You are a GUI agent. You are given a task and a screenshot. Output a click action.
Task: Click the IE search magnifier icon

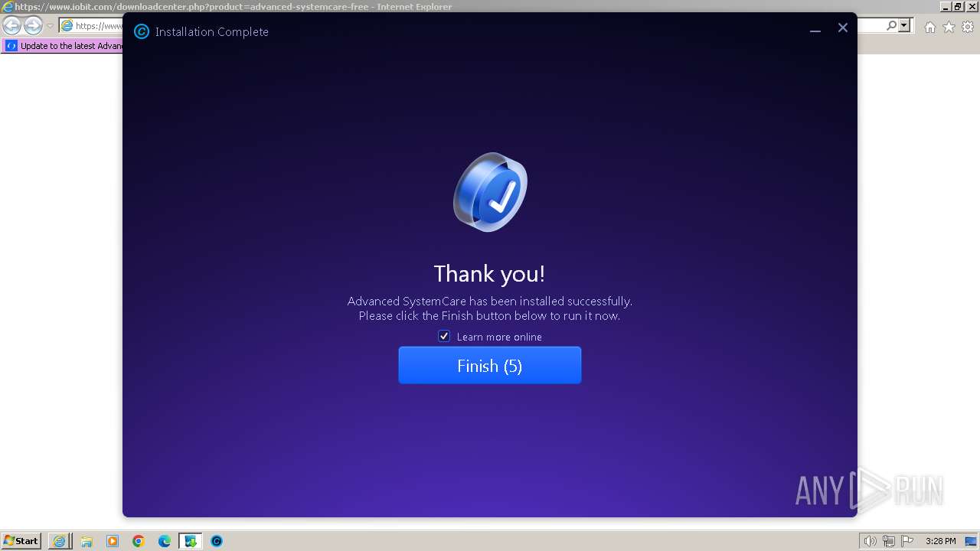point(891,26)
